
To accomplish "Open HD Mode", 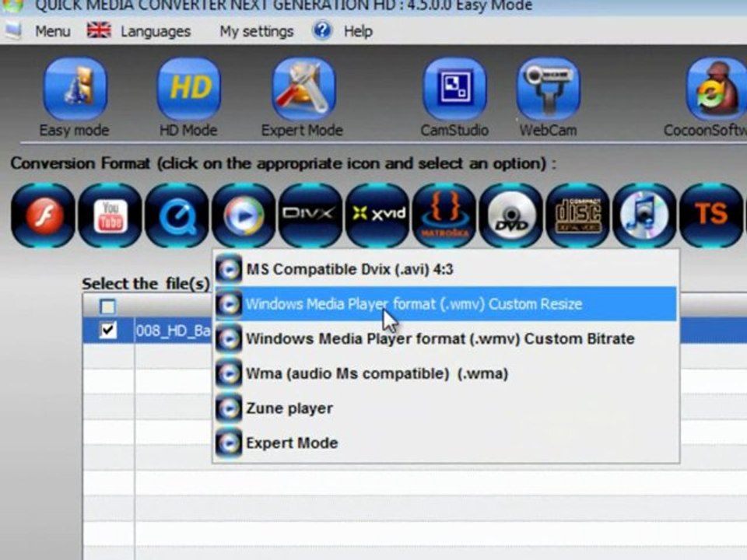I will 189,89.
